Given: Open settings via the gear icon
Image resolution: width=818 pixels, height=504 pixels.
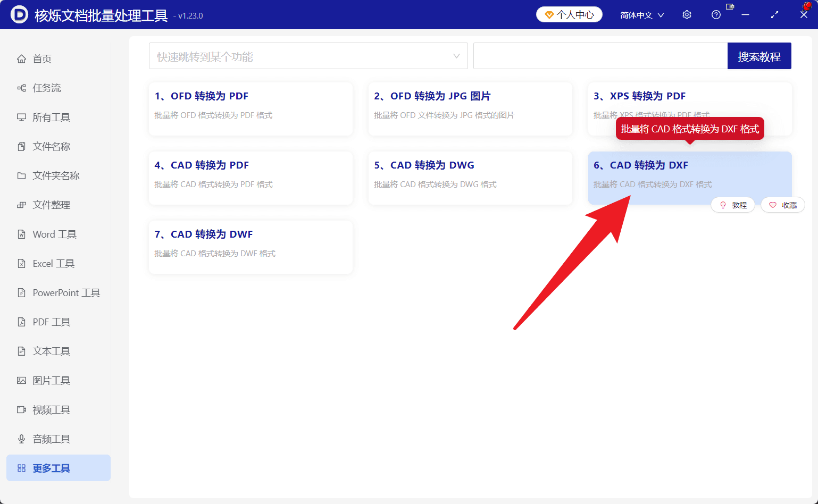Looking at the screenshot, I should [x=687, y=15].
